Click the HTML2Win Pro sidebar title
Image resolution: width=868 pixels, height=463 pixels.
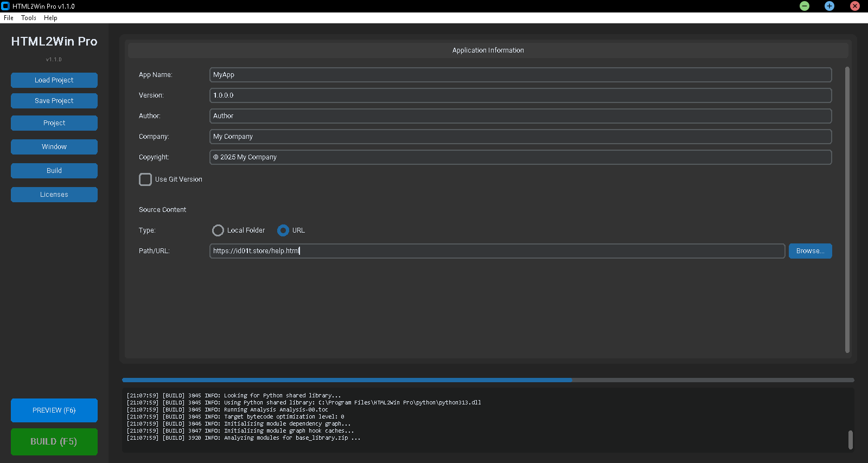pyautogui.click(x=54, y=42)
